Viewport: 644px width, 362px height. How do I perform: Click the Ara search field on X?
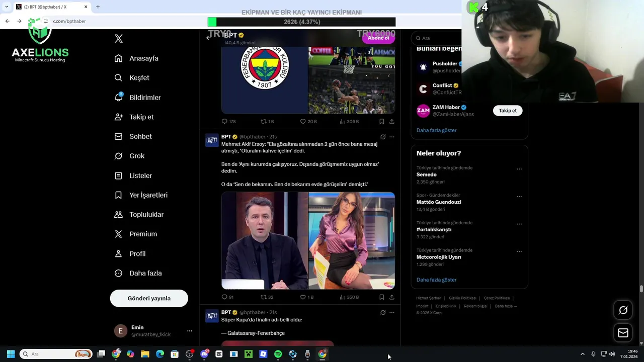(437, 38)
